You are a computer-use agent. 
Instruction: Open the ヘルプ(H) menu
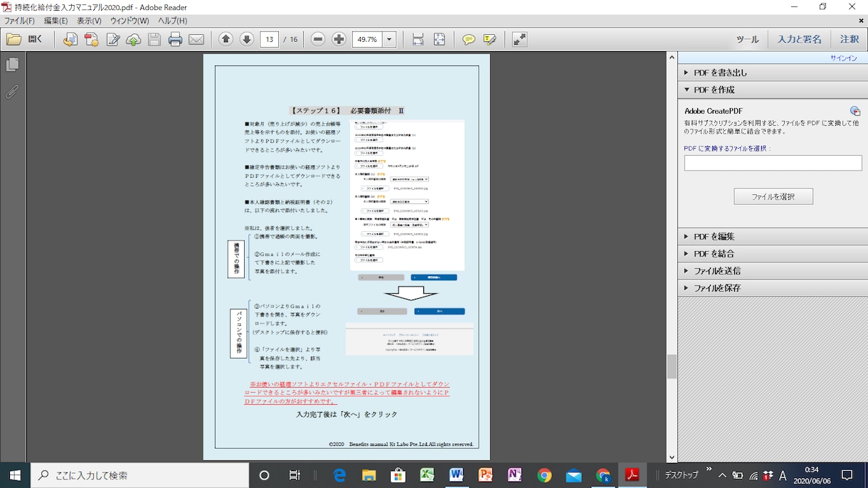pos(172,21)
